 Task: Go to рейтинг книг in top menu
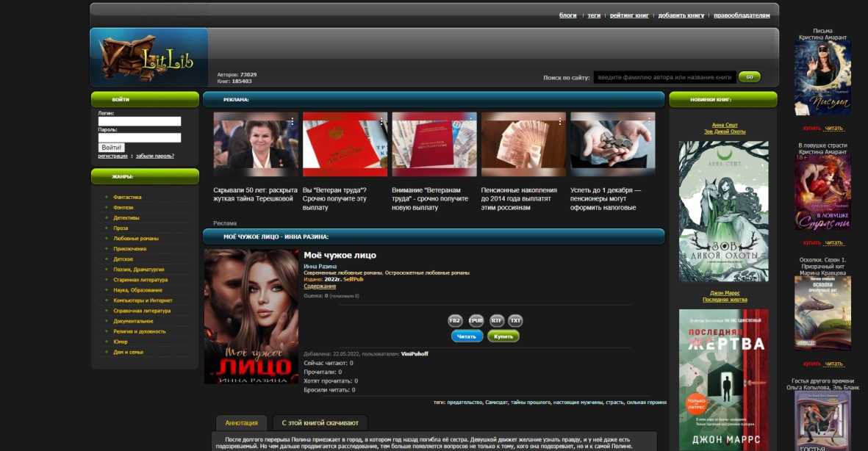click(629, 15)
